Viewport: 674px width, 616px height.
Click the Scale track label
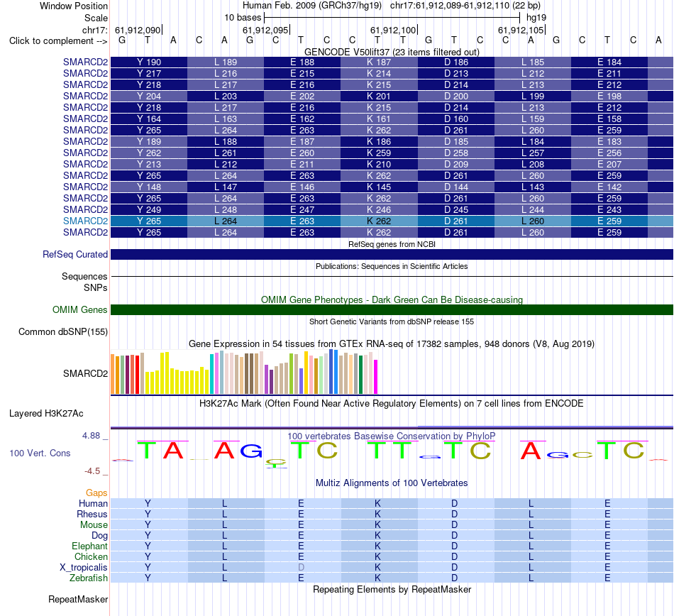96,18
